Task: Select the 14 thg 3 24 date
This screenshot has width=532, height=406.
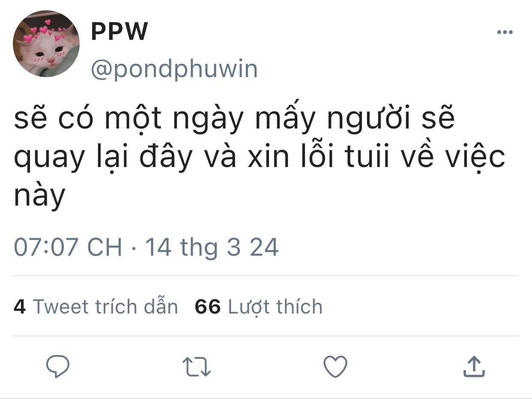Action: 212,248
